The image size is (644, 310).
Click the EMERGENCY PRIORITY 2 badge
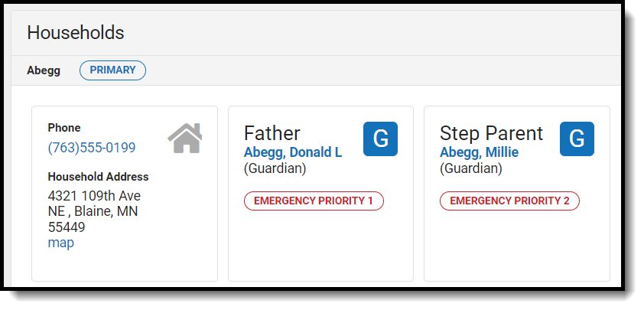(x=509, y=201)
